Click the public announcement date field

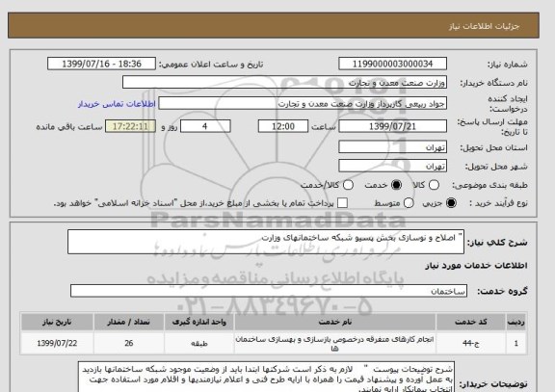[x=101, y=64]
